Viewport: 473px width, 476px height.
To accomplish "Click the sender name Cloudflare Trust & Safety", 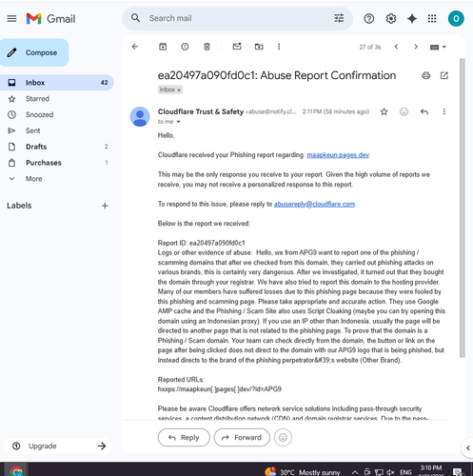I will coord(201,111).
